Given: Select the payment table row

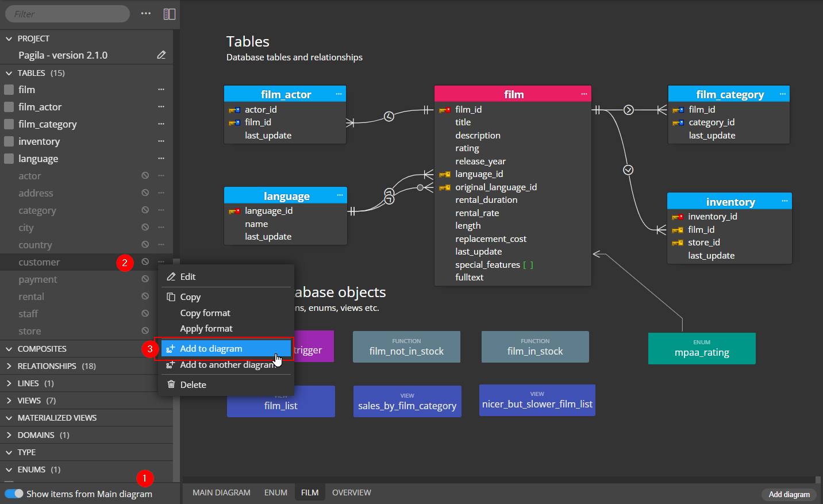Looking at the screenshot, I should click(x=86, y=279).
